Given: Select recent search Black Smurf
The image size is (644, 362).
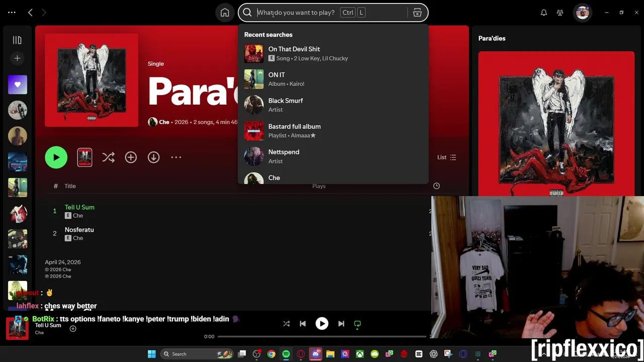Looking at the screenshot, I should click(x=333, y=105).
